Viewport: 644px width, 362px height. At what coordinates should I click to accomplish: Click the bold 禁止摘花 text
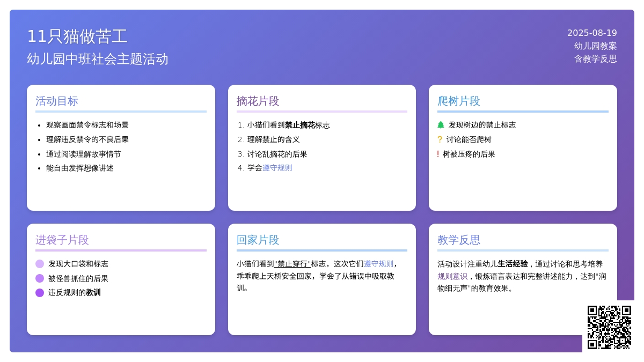300,125
